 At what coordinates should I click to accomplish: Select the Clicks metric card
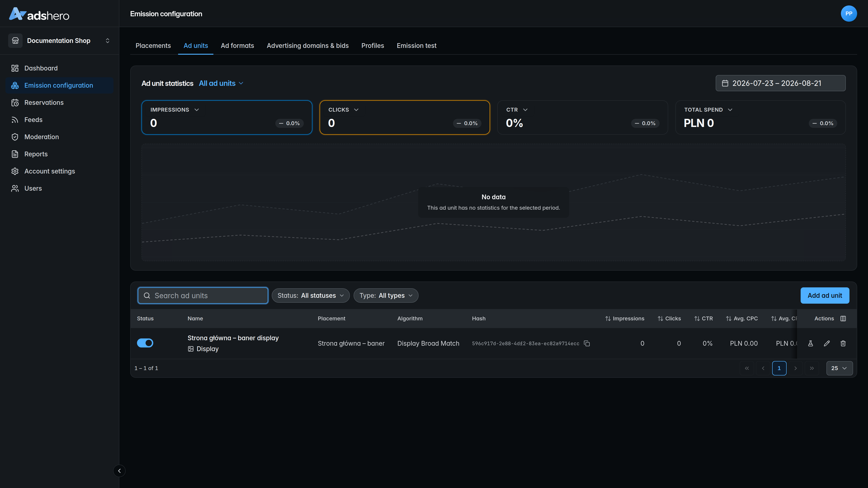(404, 117)
